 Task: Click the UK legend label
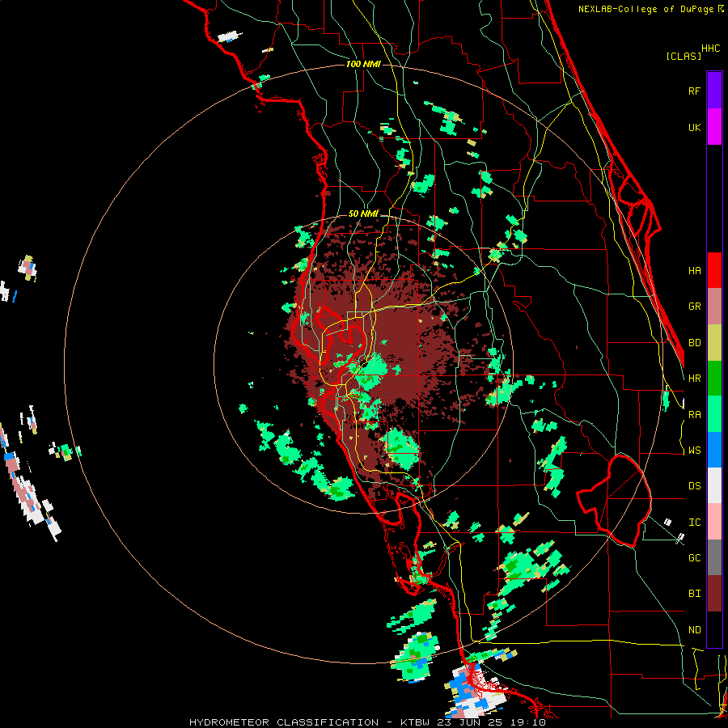[x=694, y=127]
